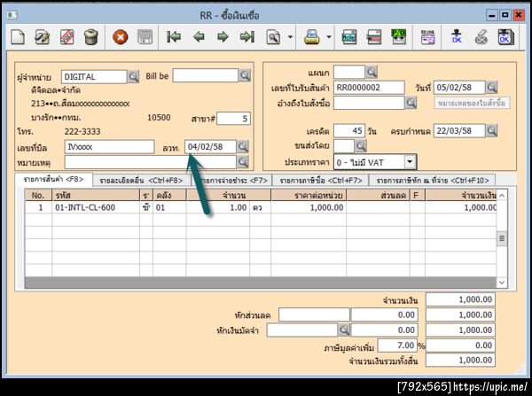Open date lookup beside 05/02/58
Screen dimensions: 532x396
click(x=491, y=88)
